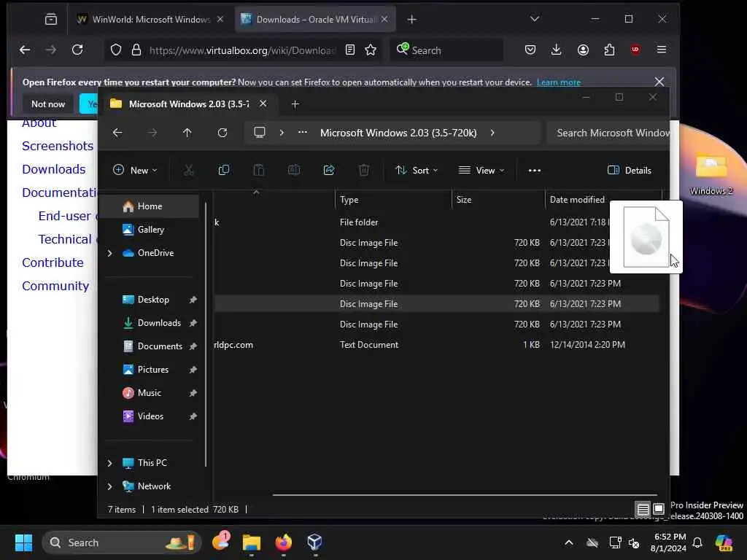Screen dimensions: 747x560
Task: Open Contribute link on VirtualBox page
Action: pyautogui.click(x=53, y=262)
